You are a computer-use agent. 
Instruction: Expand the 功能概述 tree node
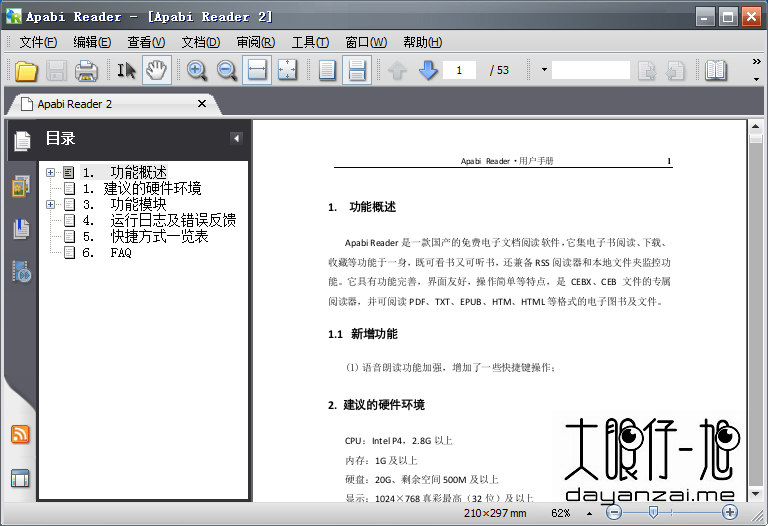click(x=50, y=172)
